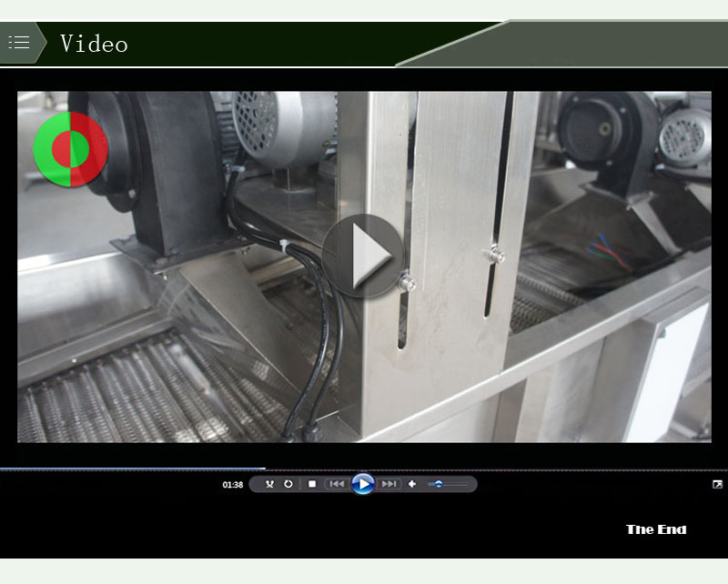Skip to the next track
The width and height of the screenshot is (728, 584).
click(389, 484)
